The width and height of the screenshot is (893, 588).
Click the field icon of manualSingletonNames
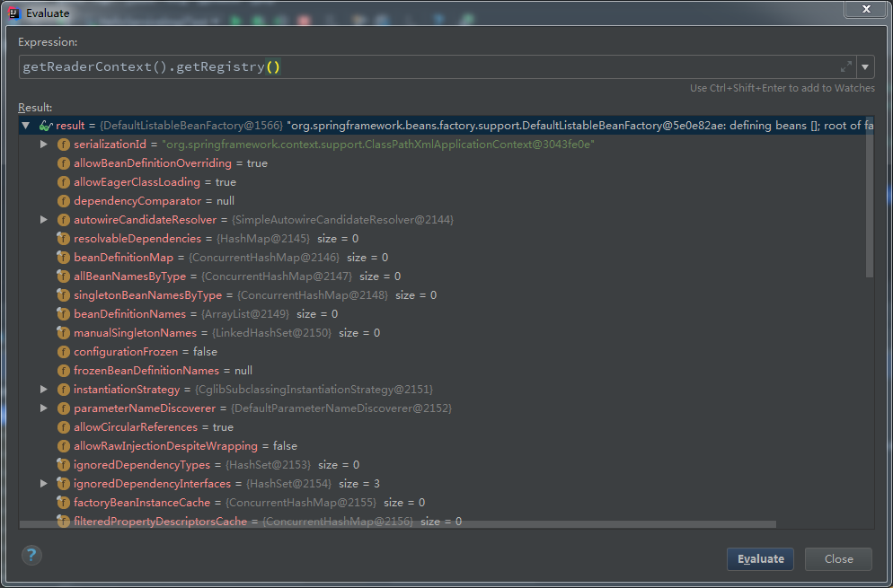63,332
